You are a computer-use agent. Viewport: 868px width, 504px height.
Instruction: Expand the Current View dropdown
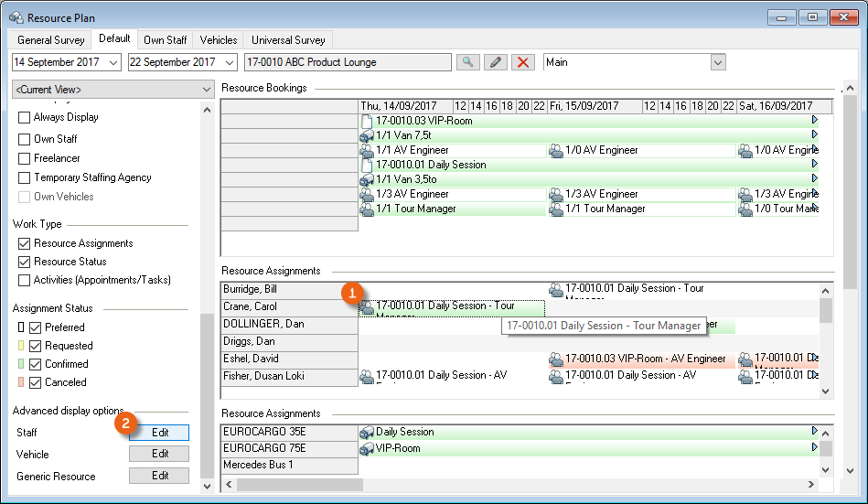[206, 90]
